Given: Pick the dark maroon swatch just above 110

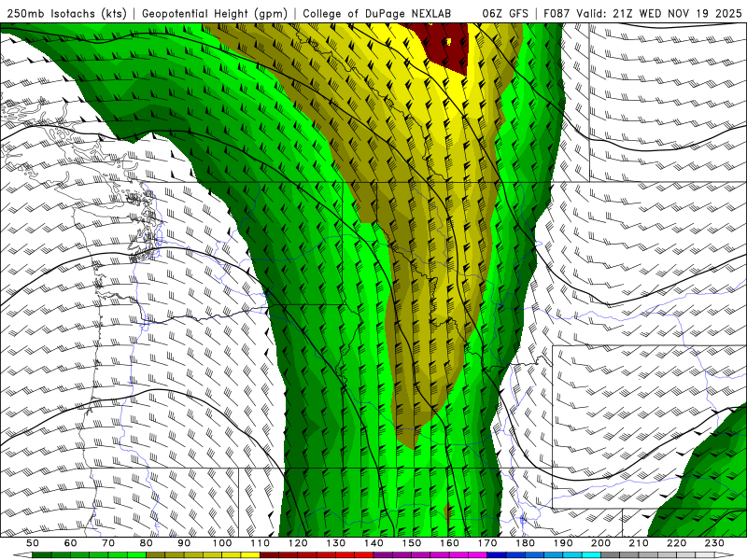Looking at the screenshot, I should 269,555.
